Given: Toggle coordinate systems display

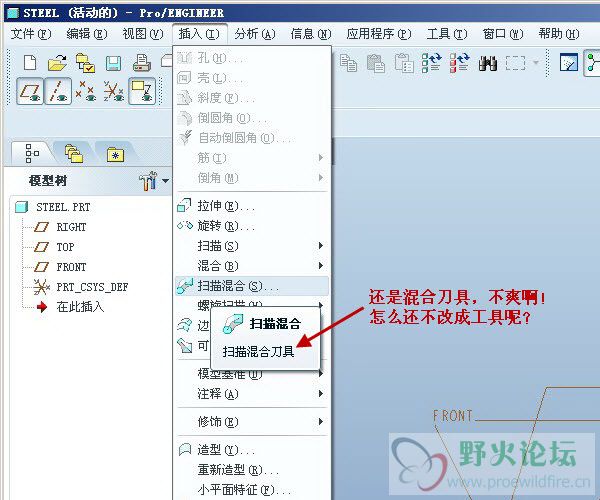Looking at the screenshot, I should 114,91.
